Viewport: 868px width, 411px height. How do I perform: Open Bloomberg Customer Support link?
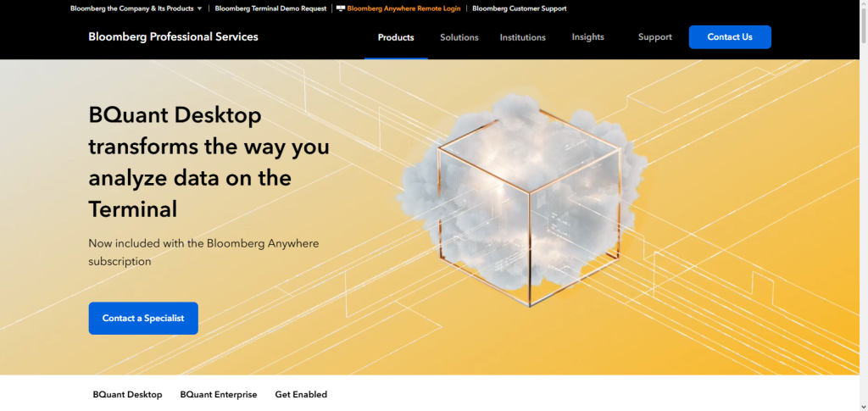[520, 8]
